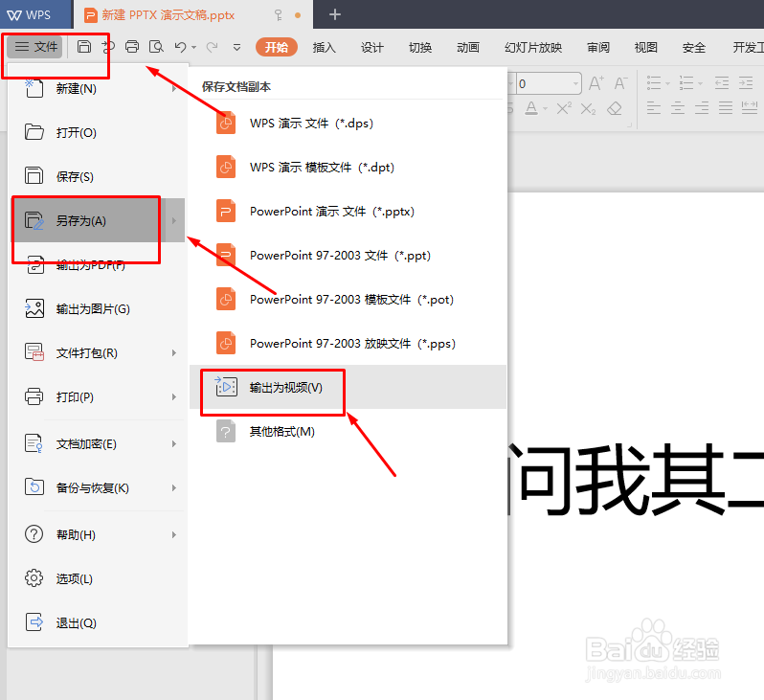764x700 pixels.
Task: Switch to the 切换 ribbon tab
Action: point(420,47)
